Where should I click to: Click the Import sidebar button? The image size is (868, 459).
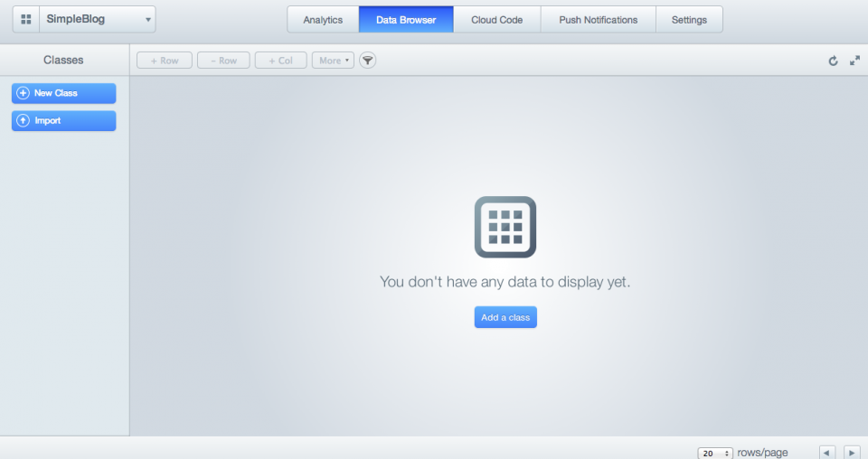tap(63, 120)
